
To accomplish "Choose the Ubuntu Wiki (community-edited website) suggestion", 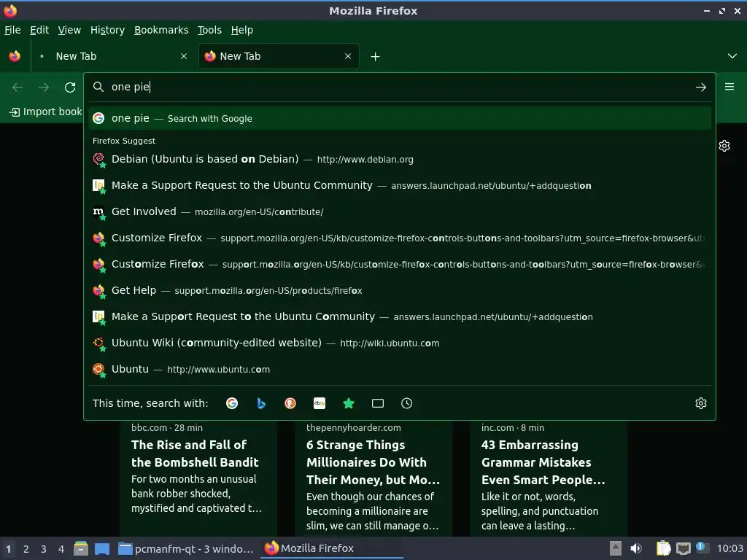I will pos(400,343).
